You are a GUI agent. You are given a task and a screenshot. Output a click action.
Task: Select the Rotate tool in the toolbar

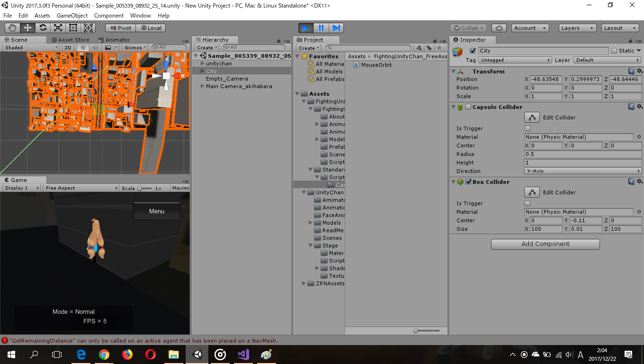42,27
